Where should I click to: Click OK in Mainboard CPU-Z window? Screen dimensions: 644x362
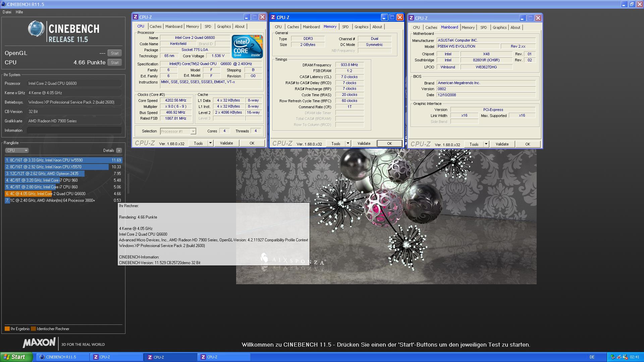pos(528,144)
